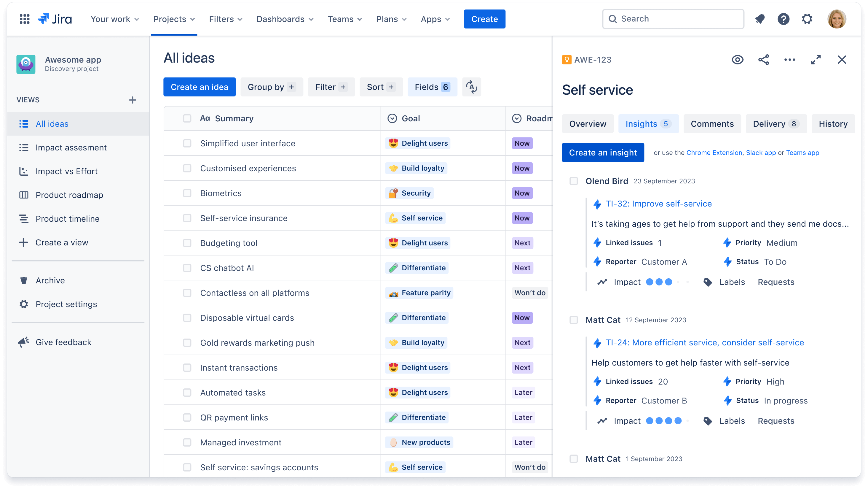Viewport: 868px width, 489px height.
Task: Click the share icon on AWE-123
Action: tap(763, 60)
